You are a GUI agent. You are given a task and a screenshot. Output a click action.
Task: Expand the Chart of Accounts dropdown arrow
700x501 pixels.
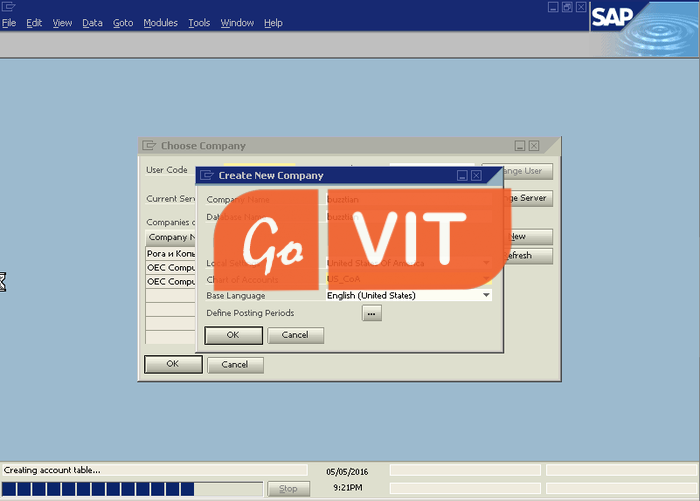[x=486, y=279]
